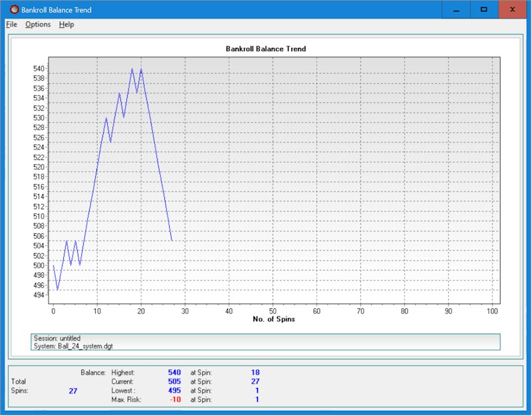The image size is (532, 416).
Task: Click the x-axis label 100
Action: point(492,311)
